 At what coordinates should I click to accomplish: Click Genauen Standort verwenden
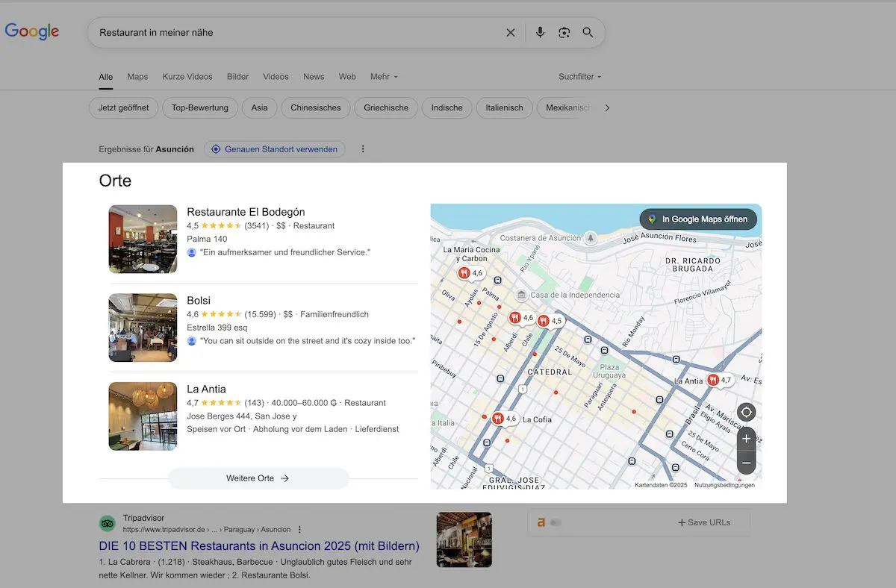point(274,149)
